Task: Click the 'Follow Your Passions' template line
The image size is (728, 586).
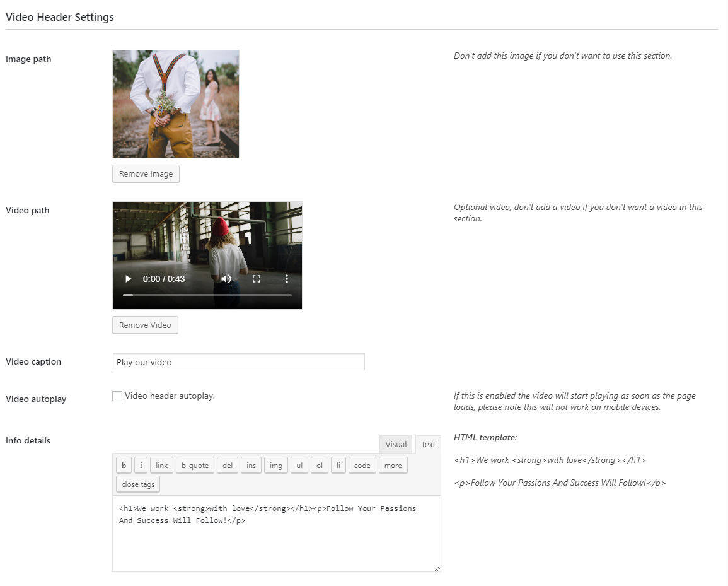Action: click(560, 483)
